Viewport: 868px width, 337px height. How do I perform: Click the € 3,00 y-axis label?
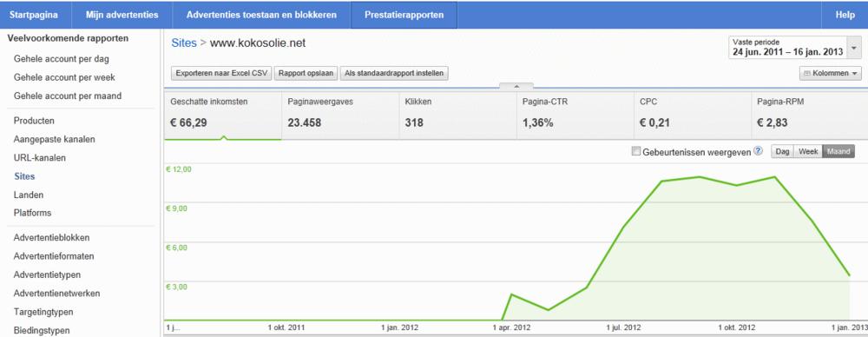[x=176, y=287]
